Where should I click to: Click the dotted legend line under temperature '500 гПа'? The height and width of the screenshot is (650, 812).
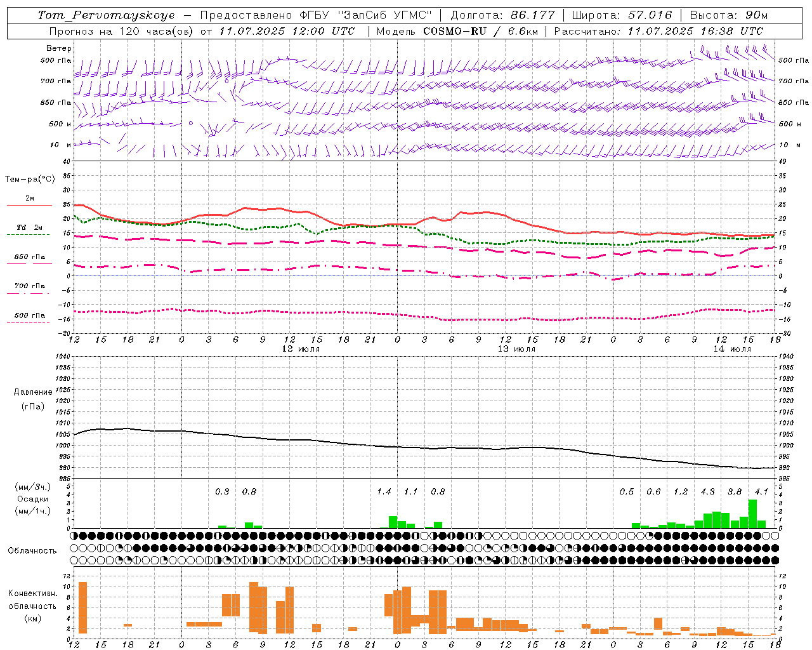[x=28, y=322]
